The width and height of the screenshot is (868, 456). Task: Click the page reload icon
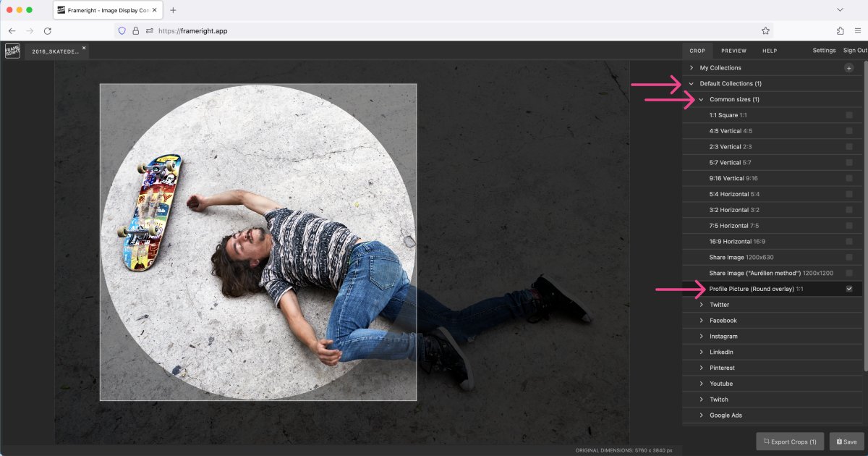pyautogui.click(x=48, y=30)
